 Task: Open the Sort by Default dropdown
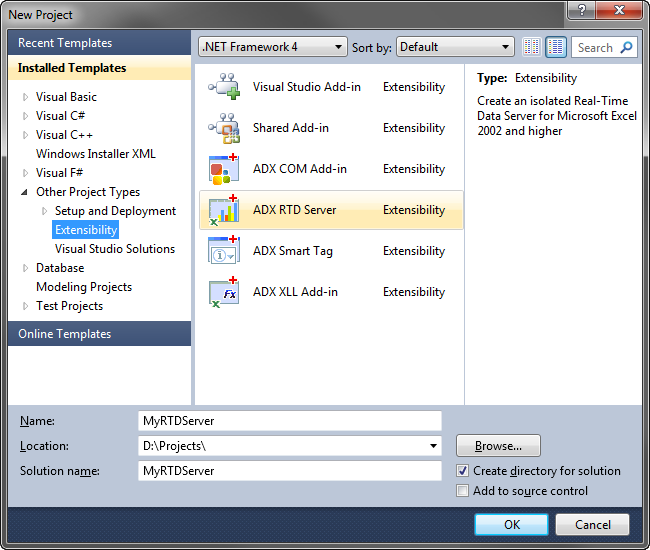(x=455, y=47)
